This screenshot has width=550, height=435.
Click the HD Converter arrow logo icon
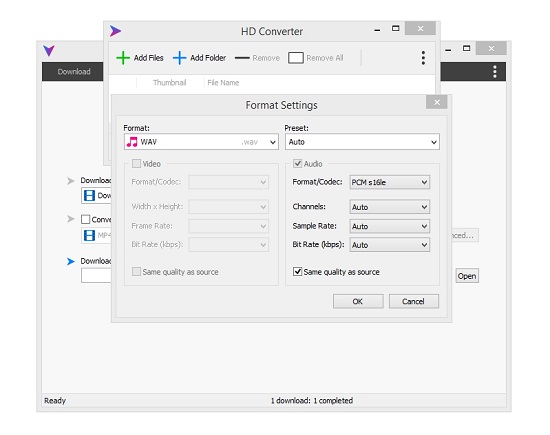click(x=115, y=31)
